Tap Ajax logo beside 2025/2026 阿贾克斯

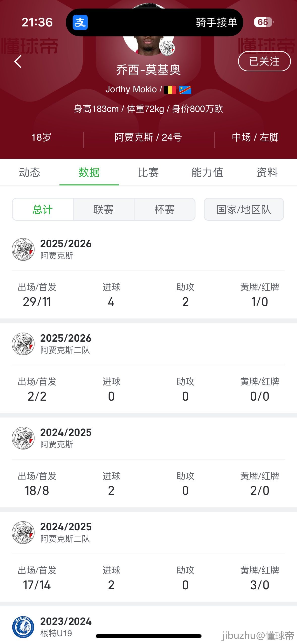[x=23, y=249]
